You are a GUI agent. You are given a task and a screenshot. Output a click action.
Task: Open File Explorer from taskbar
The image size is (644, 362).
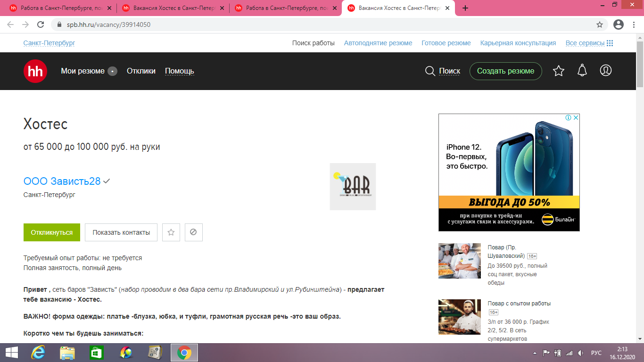click(x=67, y=353)
